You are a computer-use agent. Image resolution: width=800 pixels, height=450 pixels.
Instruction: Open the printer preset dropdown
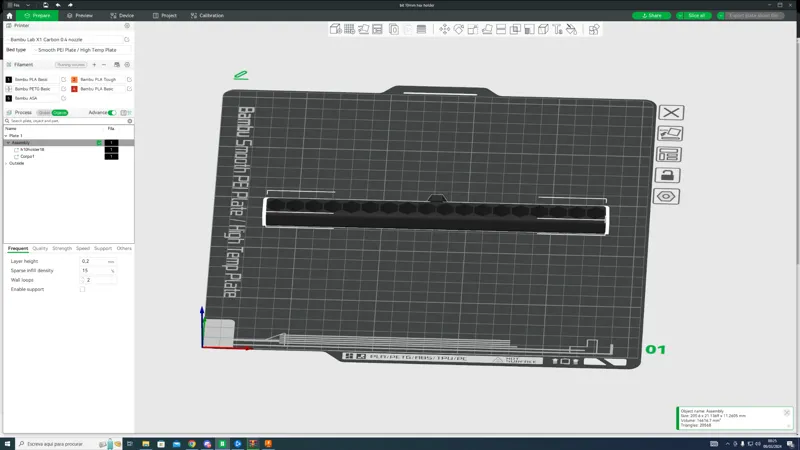65,39
